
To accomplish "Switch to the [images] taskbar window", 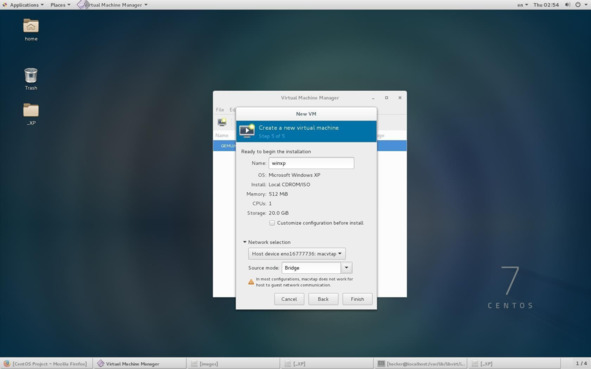I will coord(234,364).
